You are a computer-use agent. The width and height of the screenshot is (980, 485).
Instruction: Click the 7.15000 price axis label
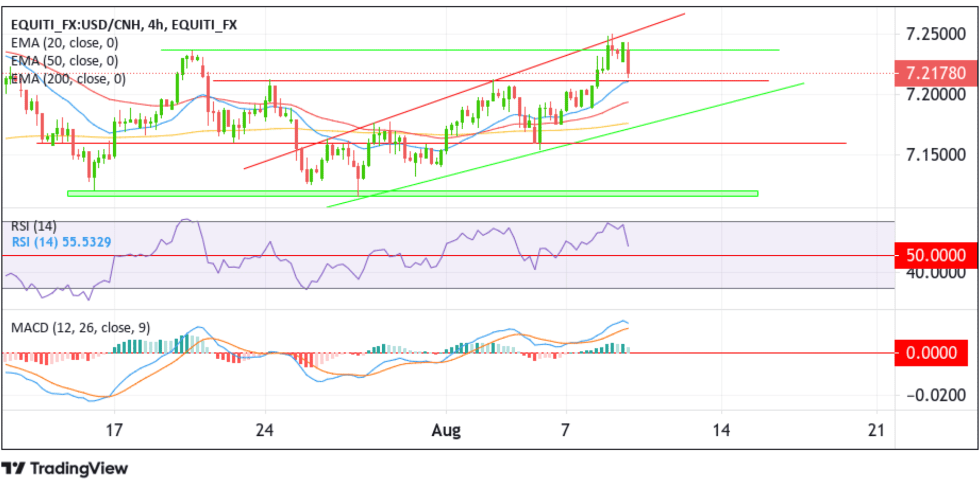[x=936, y=155]
